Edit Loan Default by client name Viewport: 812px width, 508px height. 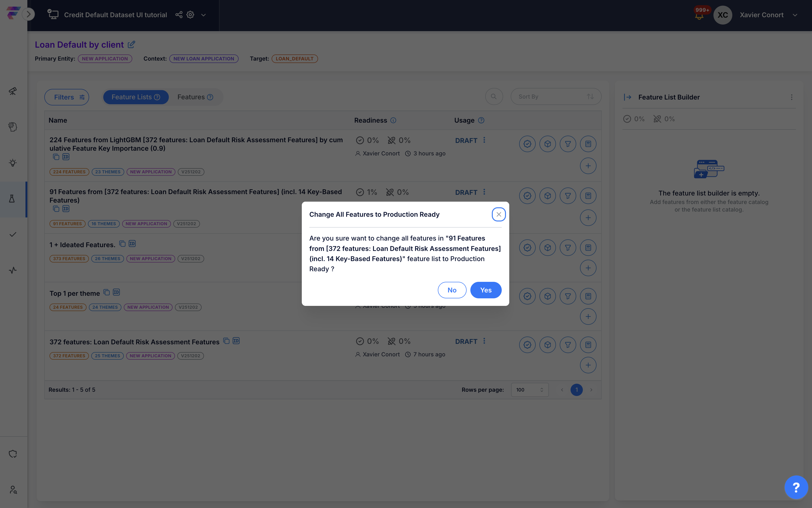[x=131, y=44]
